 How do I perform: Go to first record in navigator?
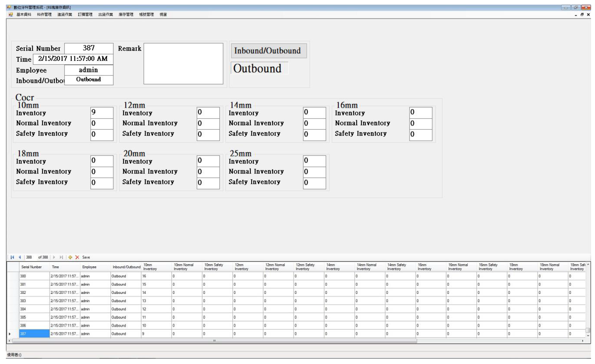(x=12, y=257)
